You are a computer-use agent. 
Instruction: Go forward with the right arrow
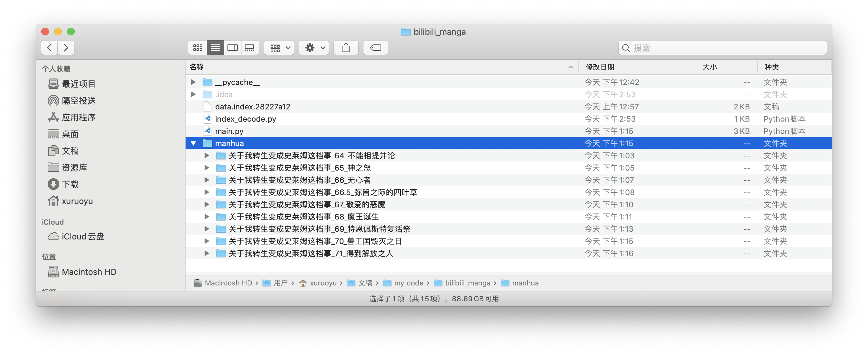66,48
